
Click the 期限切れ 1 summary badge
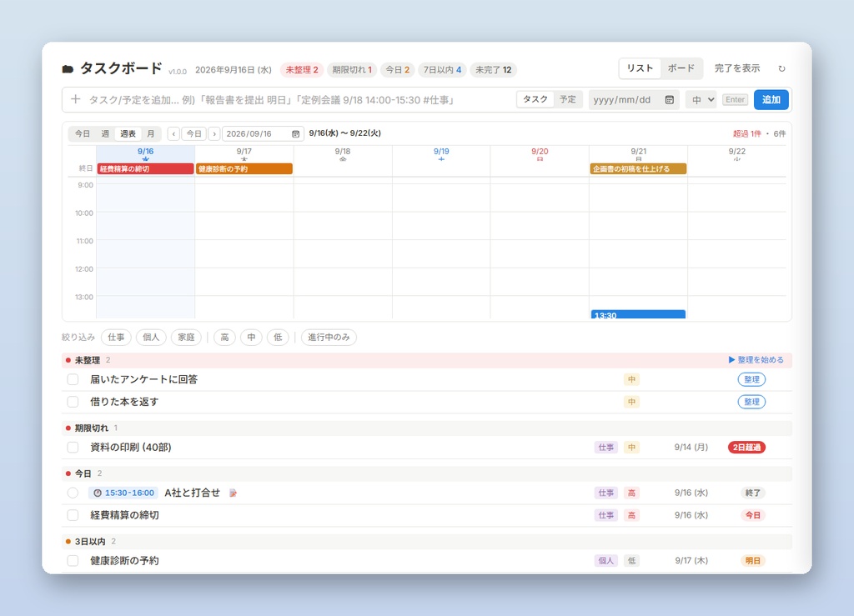point(352,70)
